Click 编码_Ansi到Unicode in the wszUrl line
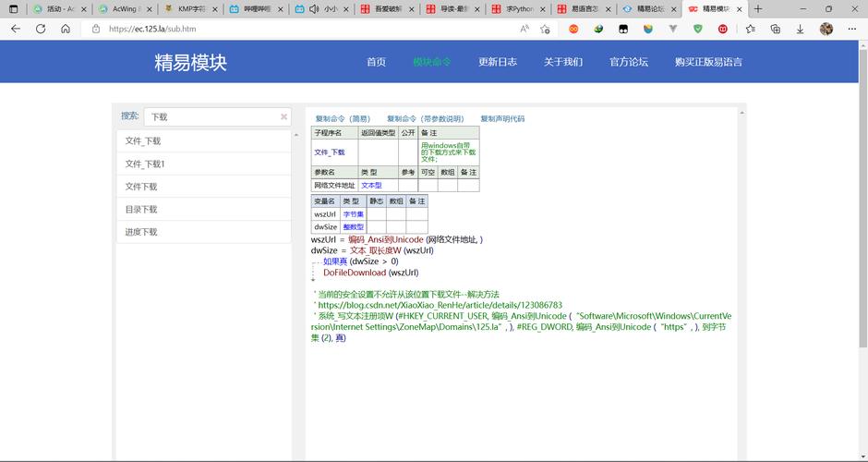Image resolution: width=868 pixels, height=462 pixels. [x=386, y=240]
